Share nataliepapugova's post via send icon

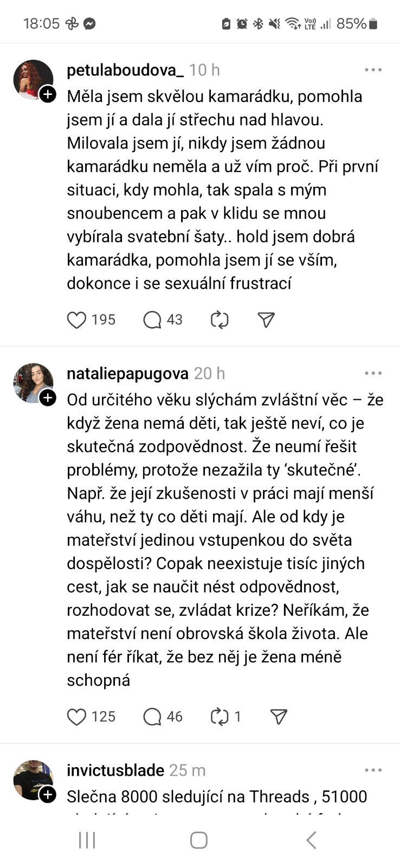(x=278, y=717)
